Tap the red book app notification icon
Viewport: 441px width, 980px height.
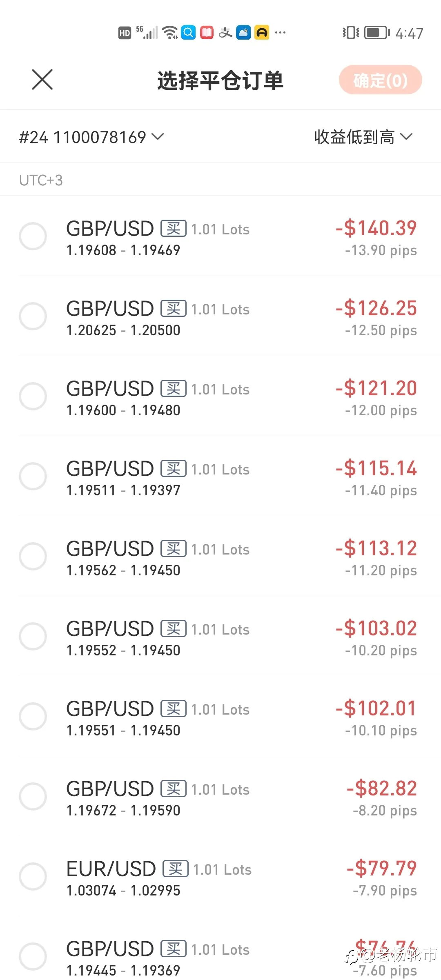coord(207,32)
